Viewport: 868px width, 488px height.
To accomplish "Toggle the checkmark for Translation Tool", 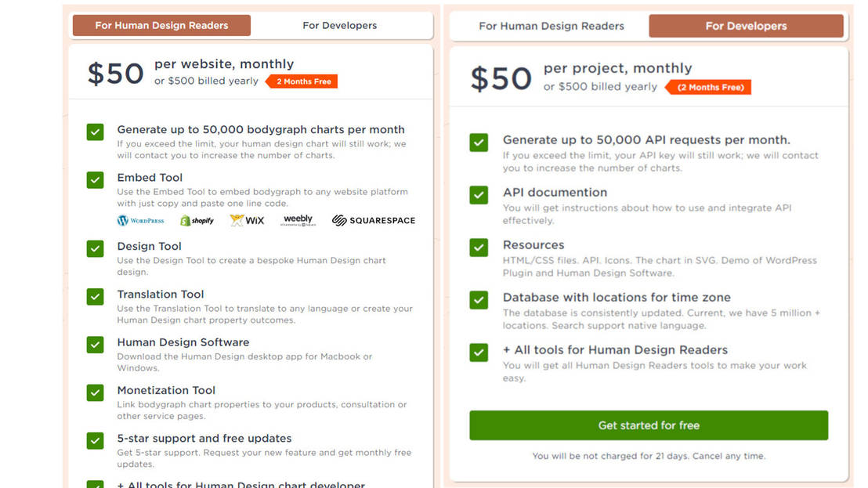I will click(x=95, y=297).
